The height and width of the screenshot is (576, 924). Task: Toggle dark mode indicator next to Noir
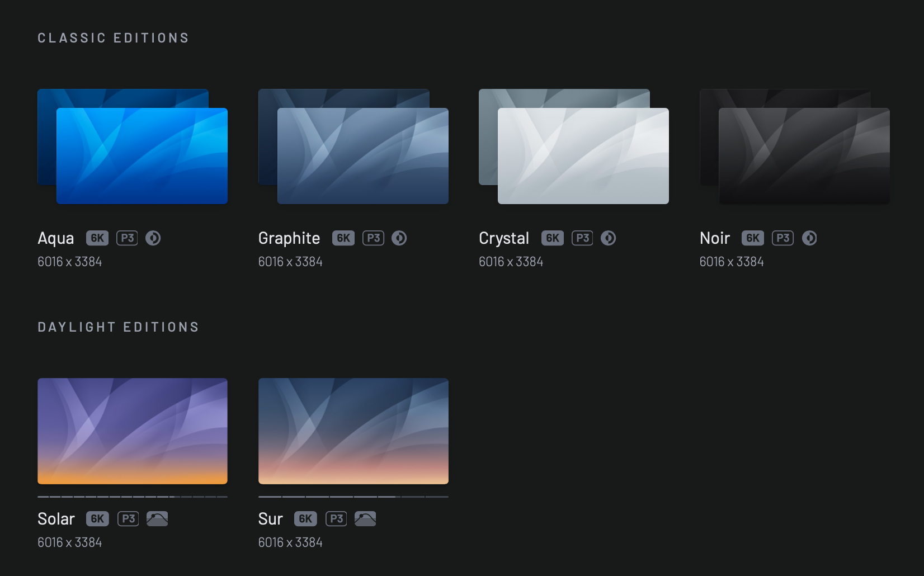click(x=809, y=238)
